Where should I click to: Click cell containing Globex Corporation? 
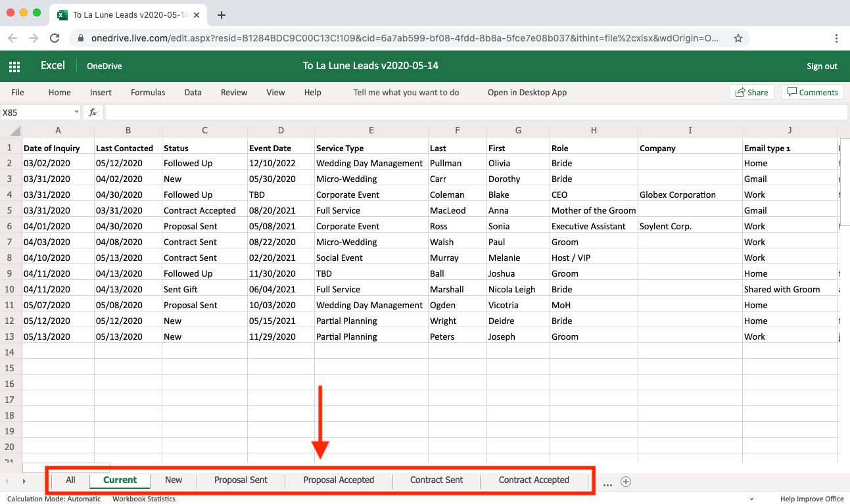pos(690,195)
